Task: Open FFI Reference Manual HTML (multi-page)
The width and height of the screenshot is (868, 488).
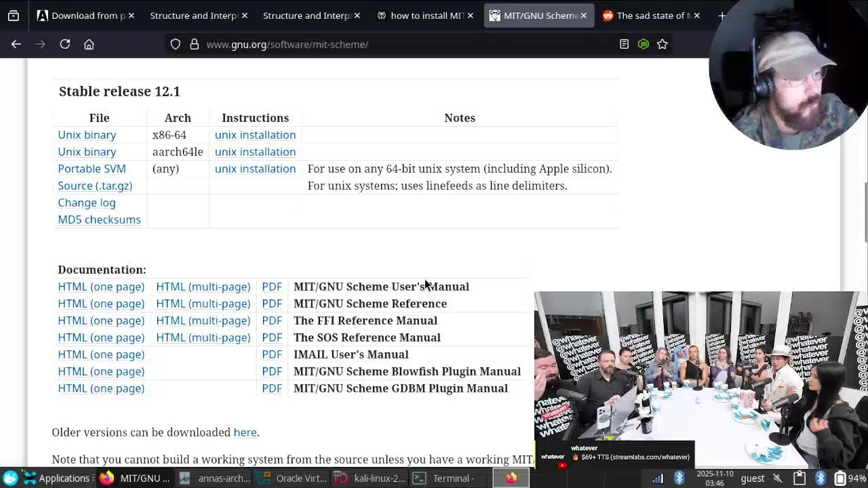Action: (203, 321)
